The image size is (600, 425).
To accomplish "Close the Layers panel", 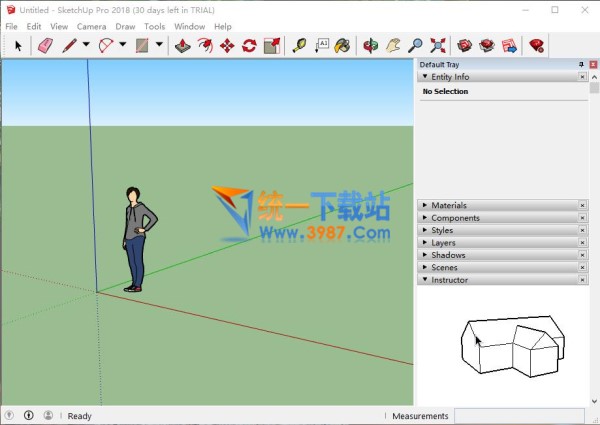I will 582,243.
